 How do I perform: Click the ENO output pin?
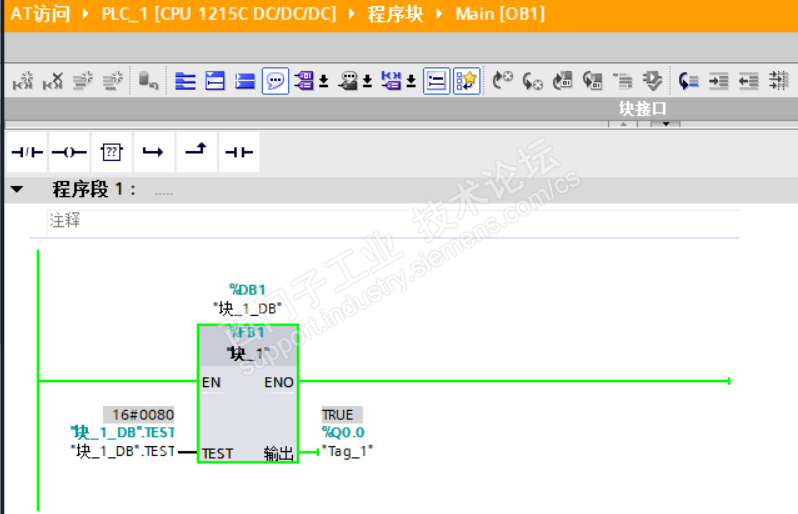tap(279, 382)
